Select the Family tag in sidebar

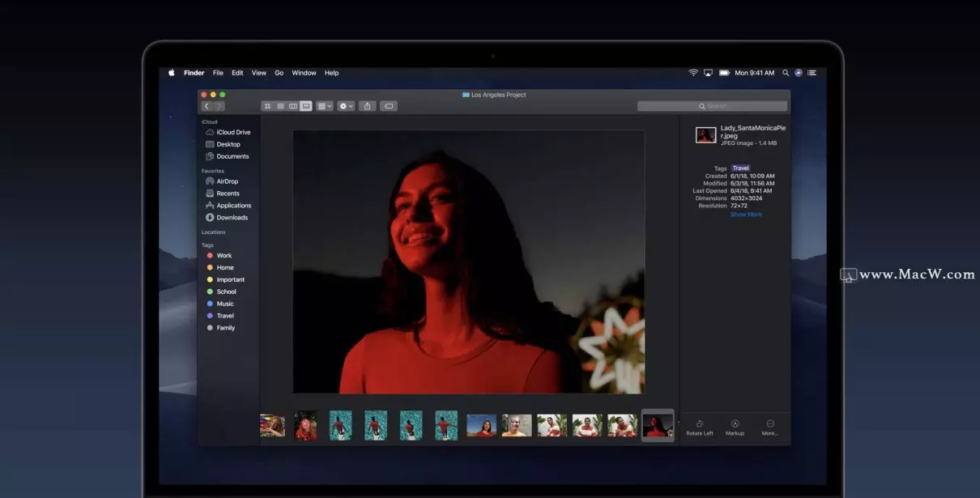(221, 328)
